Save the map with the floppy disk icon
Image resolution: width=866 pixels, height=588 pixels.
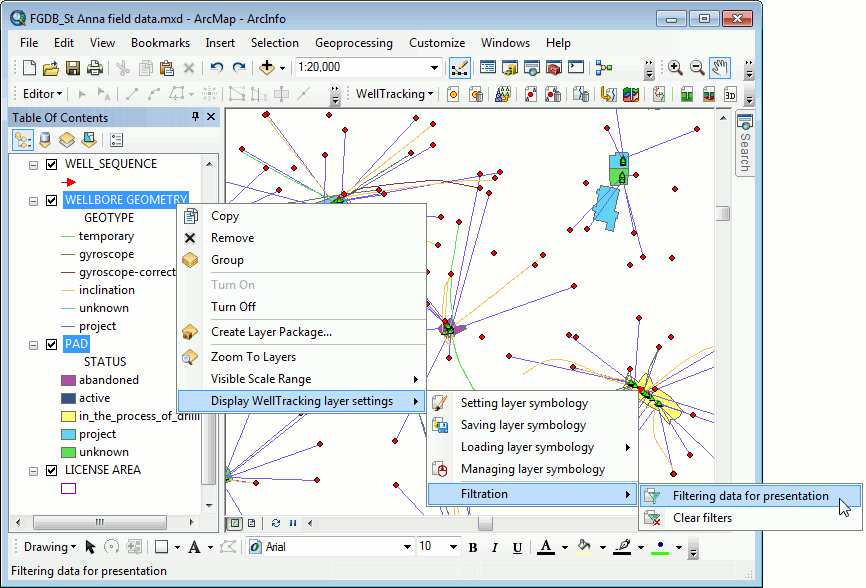coord(73,68)
